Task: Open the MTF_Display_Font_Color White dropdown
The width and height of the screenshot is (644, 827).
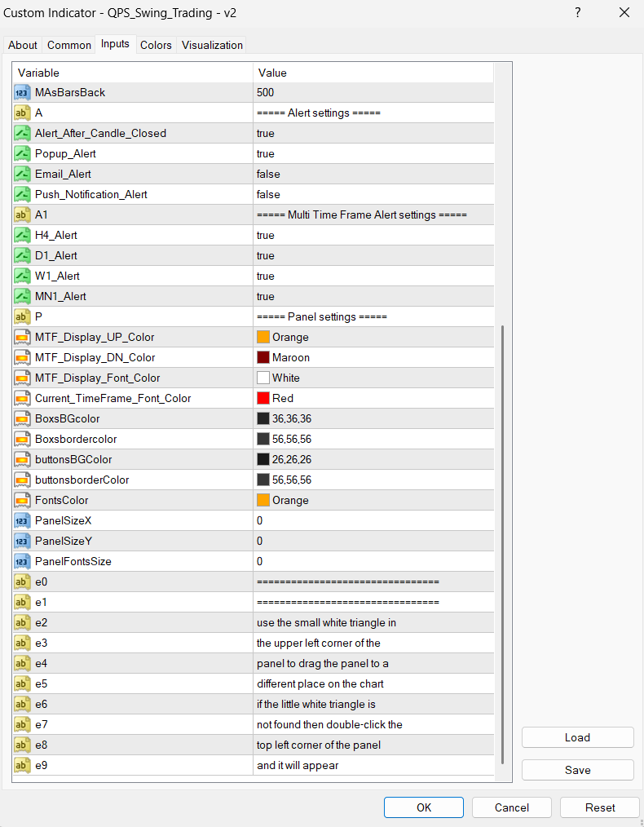Action: [x=373, y=378]
